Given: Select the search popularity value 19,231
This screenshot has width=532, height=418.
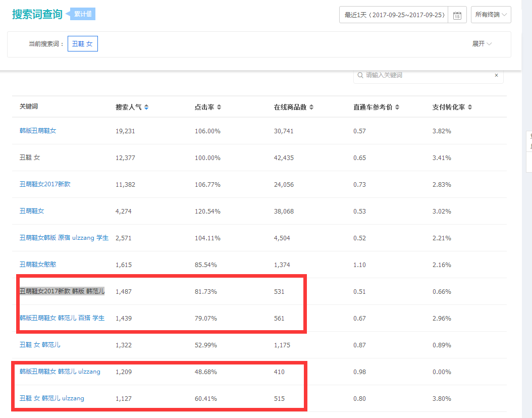Looking at the screenshot, I should point(125,131).
